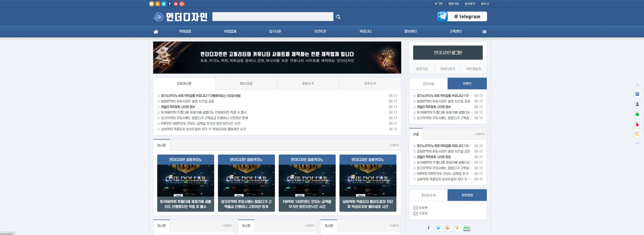Open post 동대문먹튀 토토사이트 in main list

click(x=187, y=101)
